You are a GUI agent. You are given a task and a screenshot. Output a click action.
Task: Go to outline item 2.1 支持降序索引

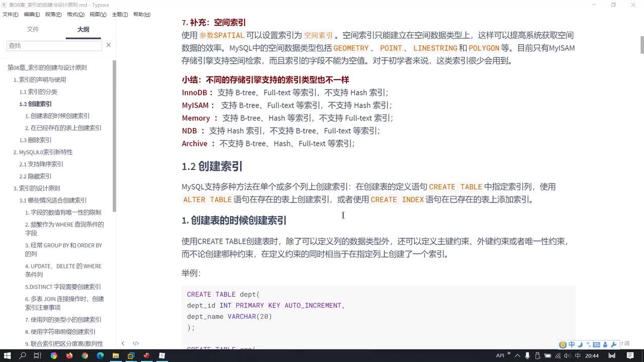coord(41,164)
